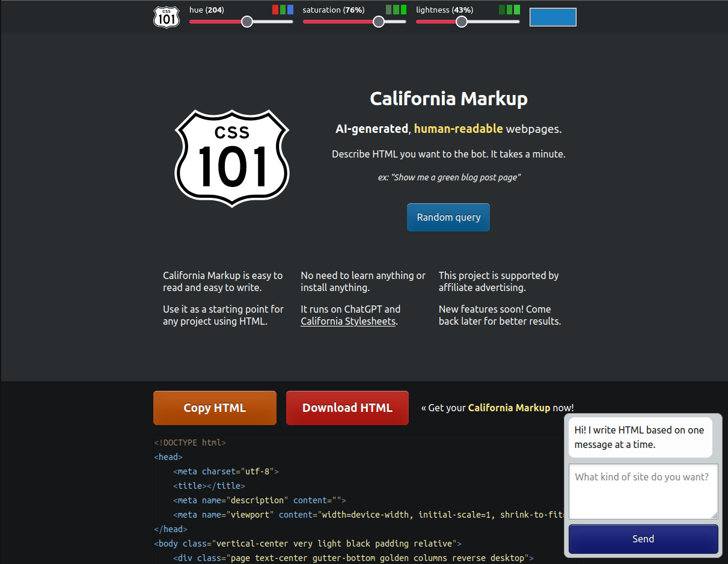Click the 'human-readable' highlighted text
728x564 pixels.
coord(459,129)
